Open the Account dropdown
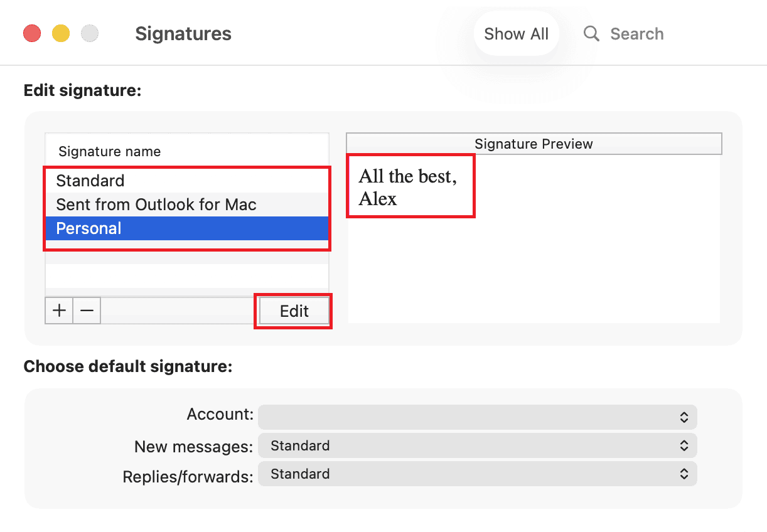 point(477,417)
